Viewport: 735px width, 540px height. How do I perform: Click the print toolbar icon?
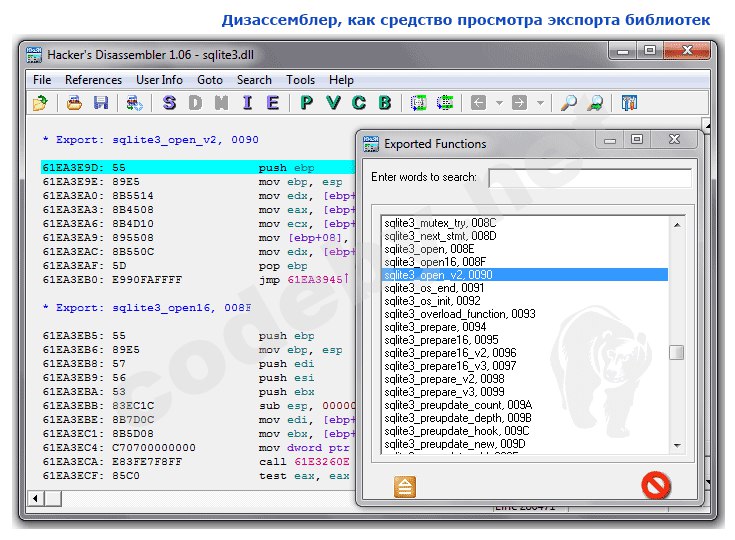click(x=74, y=103)
